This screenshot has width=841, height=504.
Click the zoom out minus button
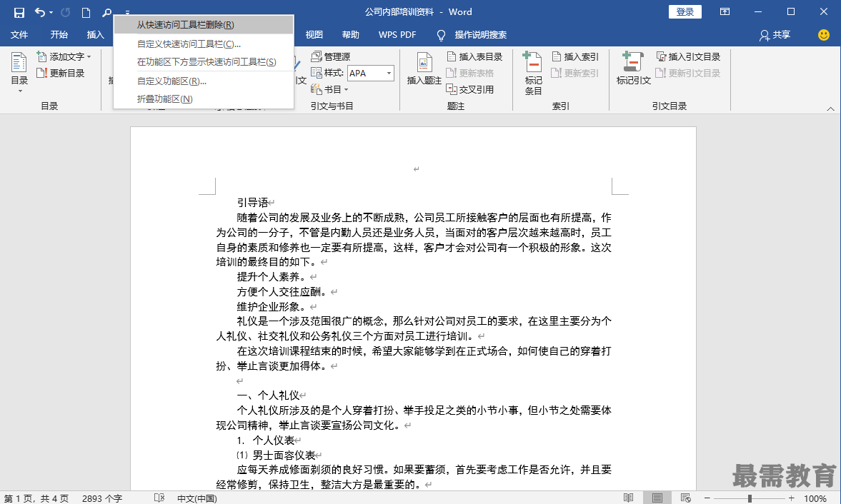pos(707,498)
